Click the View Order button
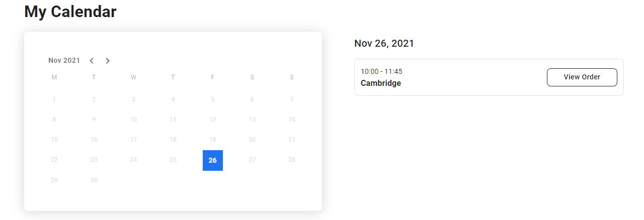The height and width of the screenshot is (220, 644). (582, 77)
